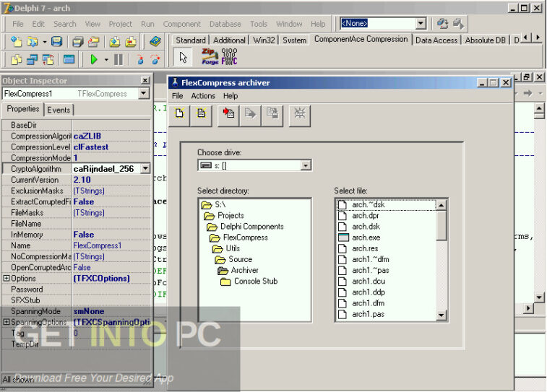The height and width of the screenshot is (392, 547).
Task: Click the New items toolbar icon in Delphi
Action: pos(16,41)
